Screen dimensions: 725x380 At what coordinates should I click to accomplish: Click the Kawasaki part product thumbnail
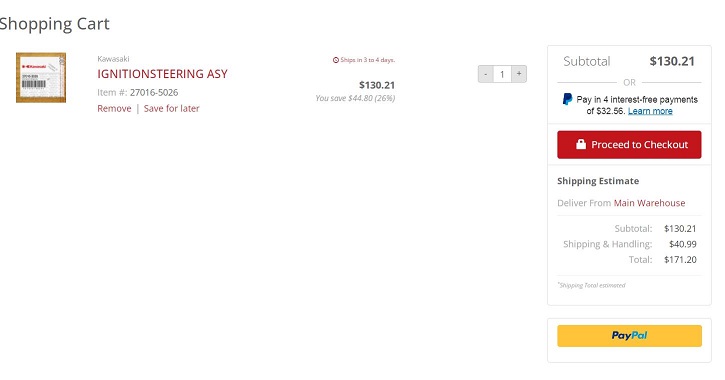[41, 78]
